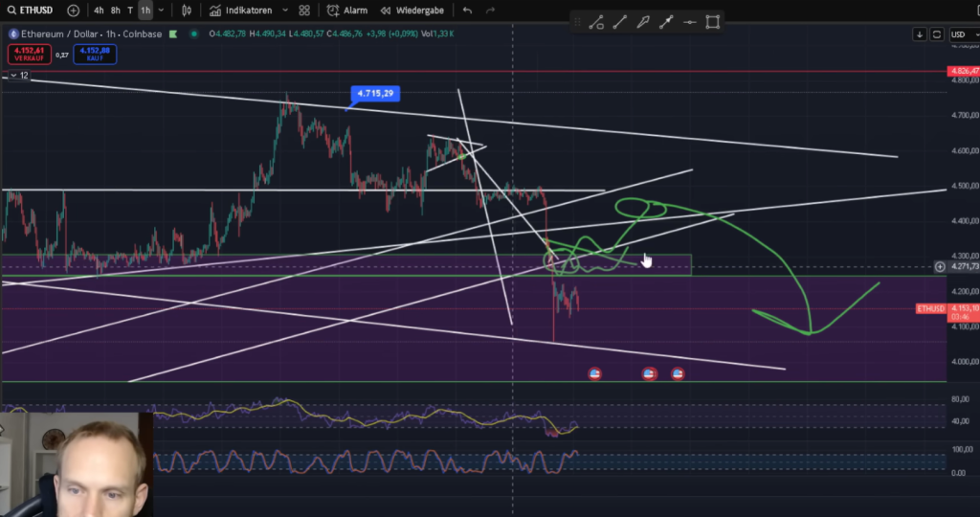
Task: Click the 80,00 RSI scale value
Action: click(x=960, y=399)
